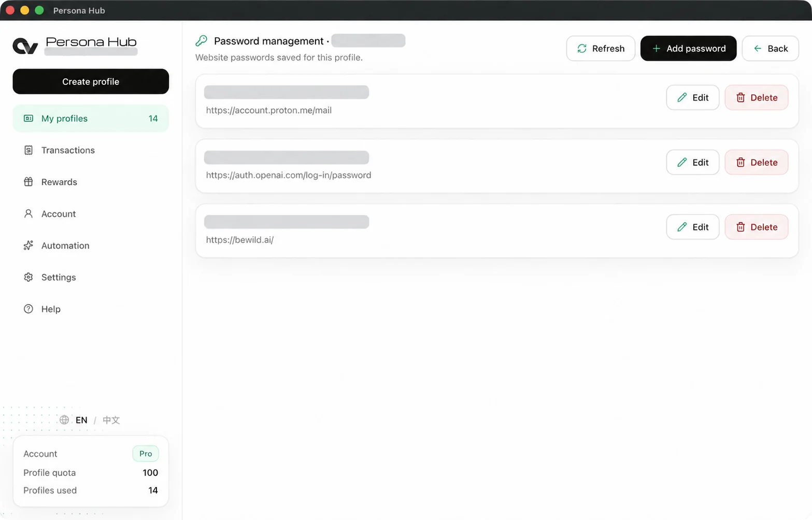The image size is (812, 520).
Task: Click the Create profile button
Action: coord(91,81)
